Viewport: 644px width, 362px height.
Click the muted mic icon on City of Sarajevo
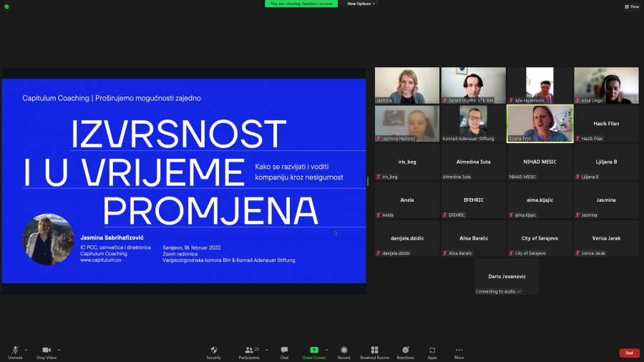(512, 253)
